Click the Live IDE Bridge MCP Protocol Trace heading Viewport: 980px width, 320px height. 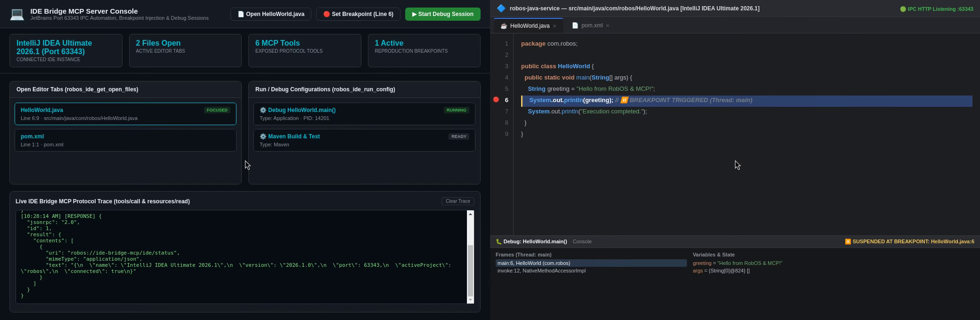(x=103, y=201)
